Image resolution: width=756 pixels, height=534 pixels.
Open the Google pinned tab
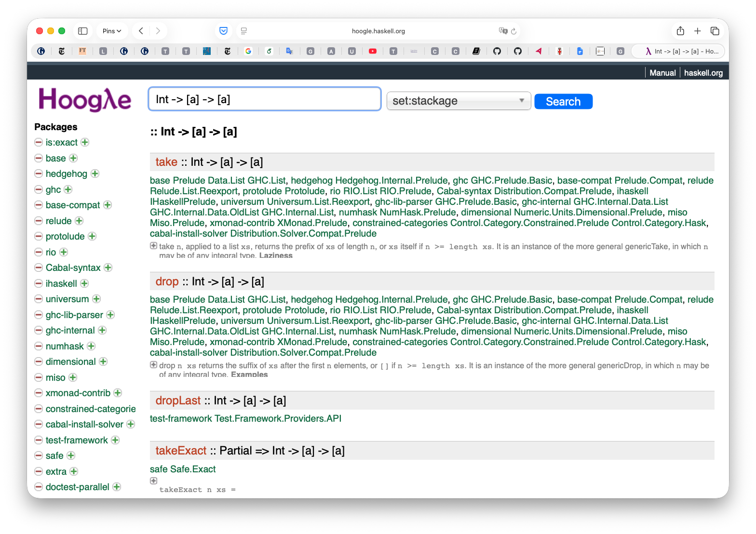[x=248, y=51]
